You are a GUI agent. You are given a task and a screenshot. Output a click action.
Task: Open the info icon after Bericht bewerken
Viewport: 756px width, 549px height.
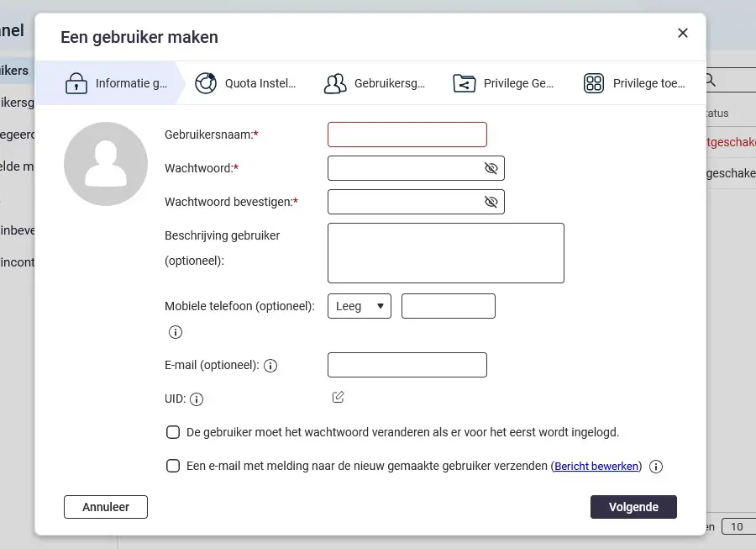coord(655,466)
